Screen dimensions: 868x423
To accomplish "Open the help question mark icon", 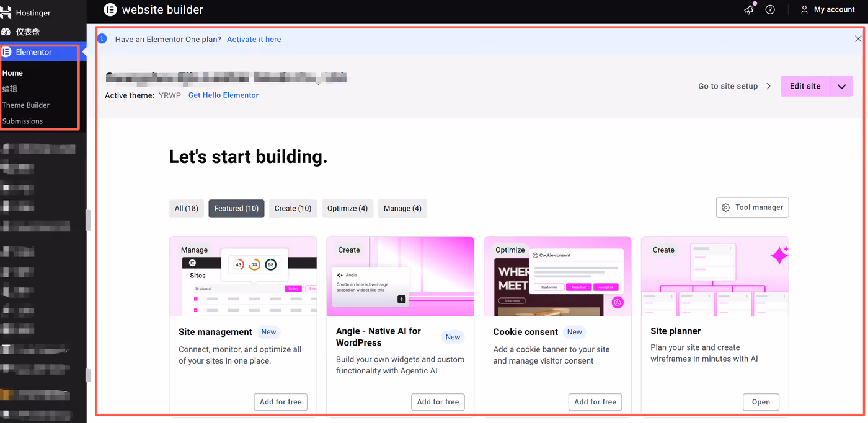I will point(770,9).
